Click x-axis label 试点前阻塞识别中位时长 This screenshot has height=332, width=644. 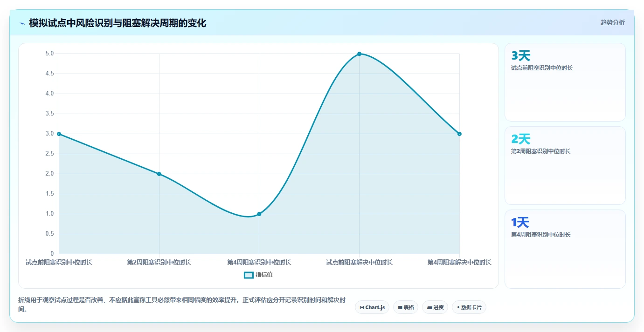pos(59,263)
